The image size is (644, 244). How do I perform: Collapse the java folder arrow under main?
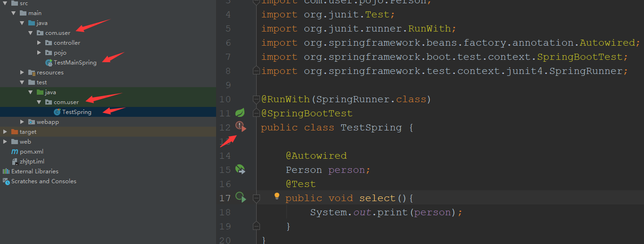[x=22, y=23]
